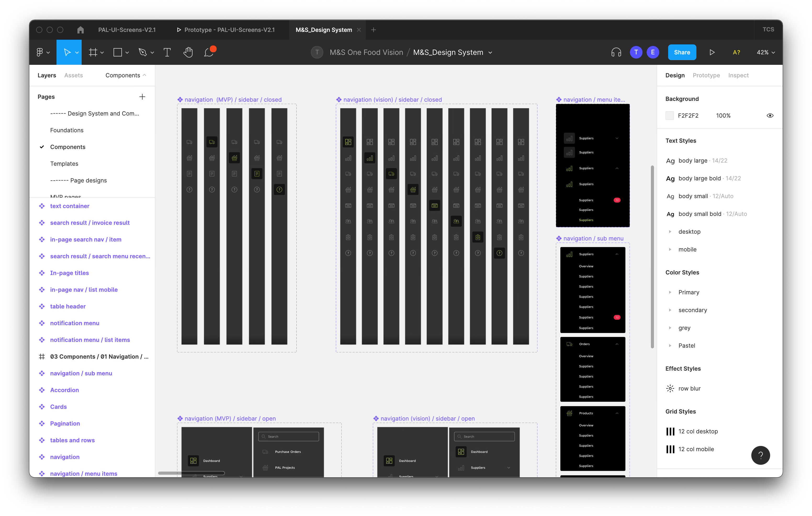Viewport: 812px width, 516px height.
Task: Open shape tools dropdown arrow
Action: pyautogui.click(x=127, y=53)
